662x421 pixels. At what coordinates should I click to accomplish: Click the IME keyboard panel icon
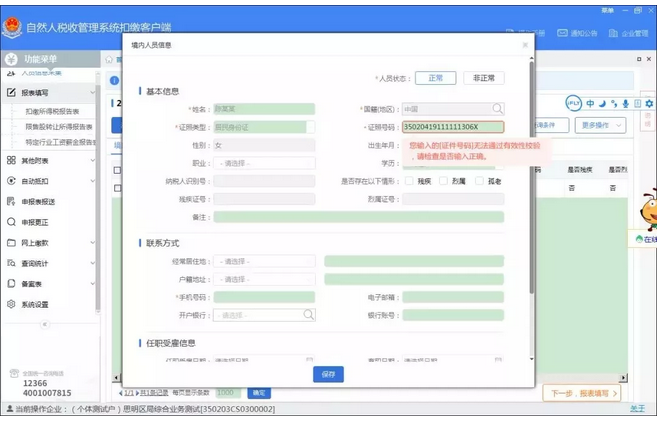[x=638, y=103]
